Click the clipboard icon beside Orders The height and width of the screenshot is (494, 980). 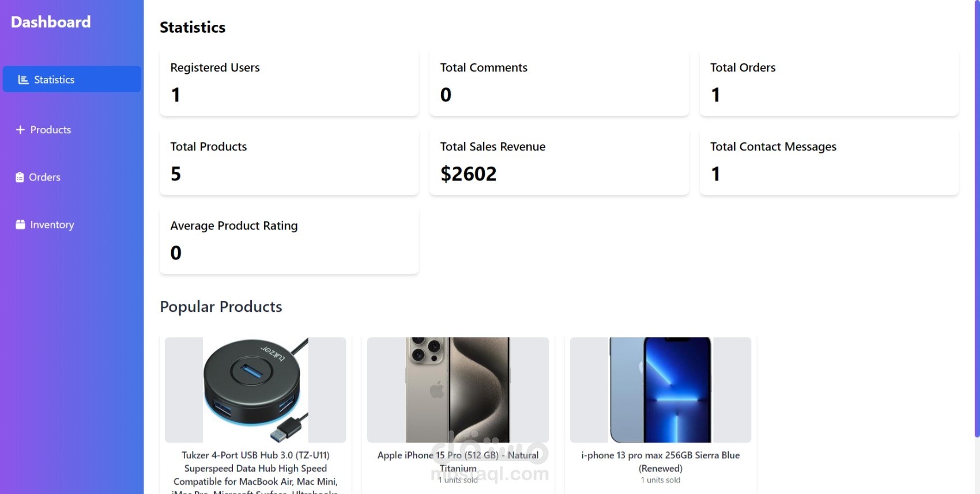20,177
